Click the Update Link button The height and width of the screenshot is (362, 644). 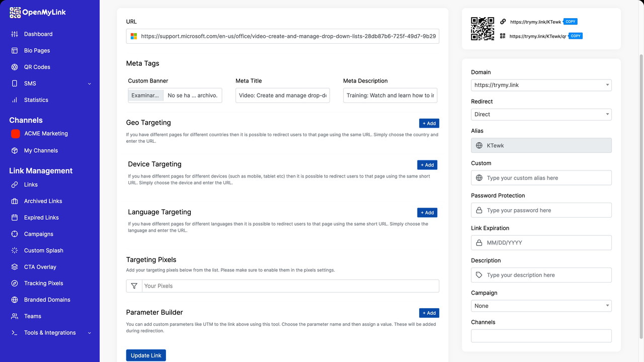point(146,355)
